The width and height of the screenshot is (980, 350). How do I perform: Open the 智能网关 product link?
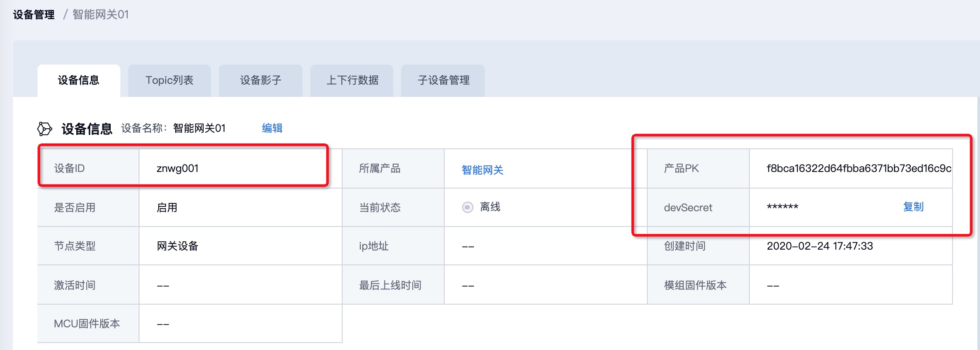[482, 170]
